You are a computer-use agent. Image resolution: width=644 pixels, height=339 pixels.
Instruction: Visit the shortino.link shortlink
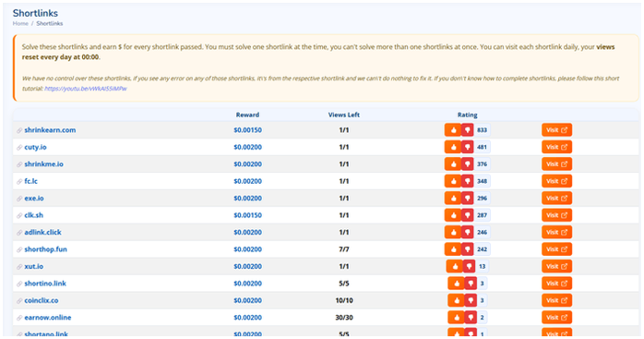[556, 284]
